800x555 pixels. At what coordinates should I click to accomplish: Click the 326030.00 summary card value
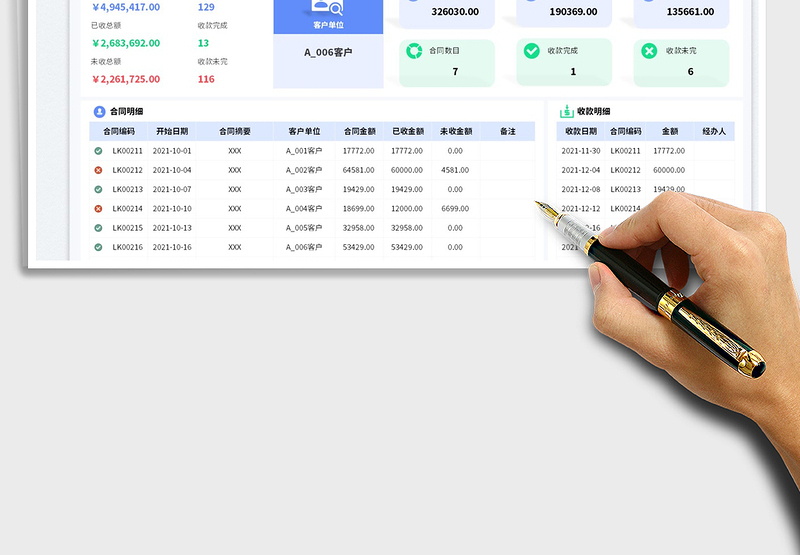tap(455, 12)
